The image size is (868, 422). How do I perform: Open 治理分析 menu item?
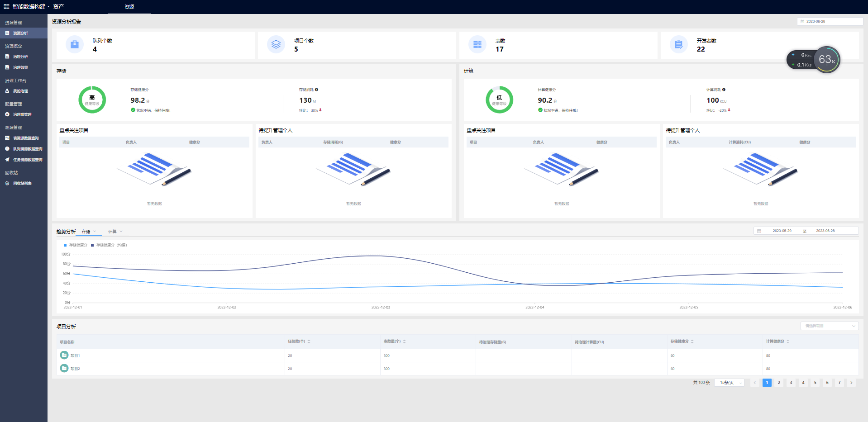pyautogui.click(x=24, y=57)
